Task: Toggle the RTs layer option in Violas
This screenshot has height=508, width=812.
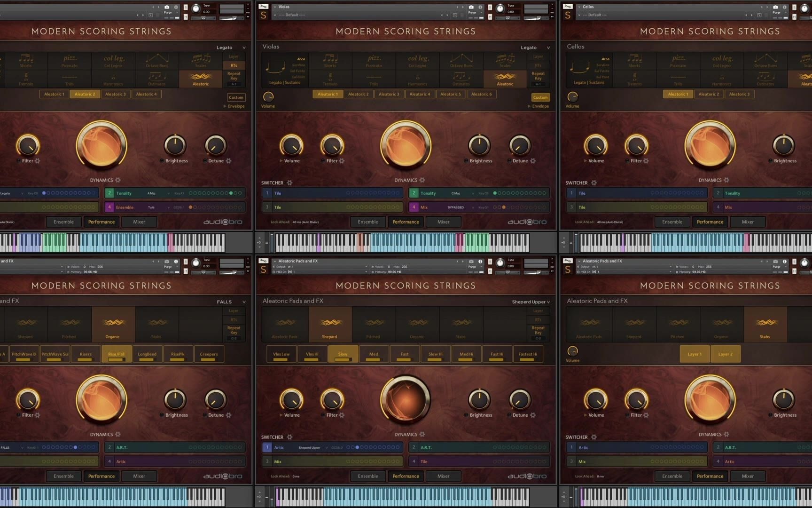Action: [x=538, y=65]
